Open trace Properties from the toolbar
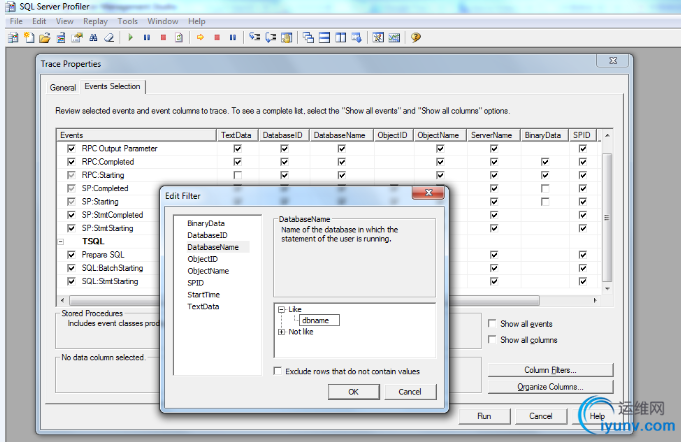Viewport: 681px width, 442px height. pos(77,38)
